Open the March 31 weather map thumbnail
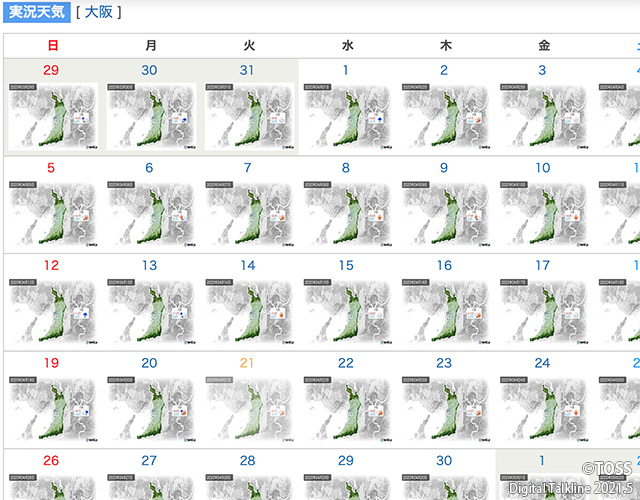640x500 pixels. tap(249, 117)
